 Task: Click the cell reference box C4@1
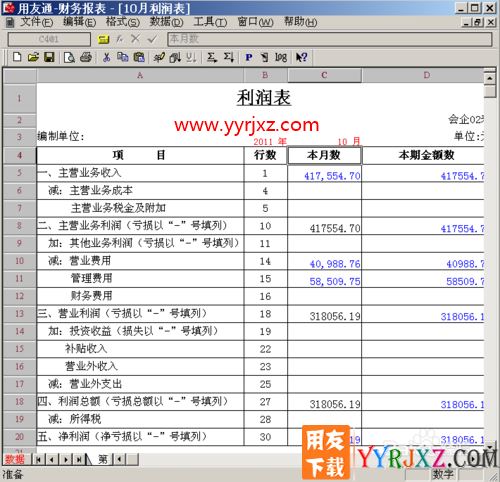coord(49,39)
